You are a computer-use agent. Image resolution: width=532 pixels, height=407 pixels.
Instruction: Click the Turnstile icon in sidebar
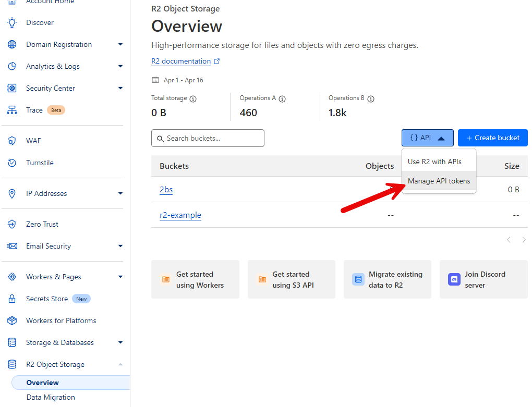tap(12, 163)
